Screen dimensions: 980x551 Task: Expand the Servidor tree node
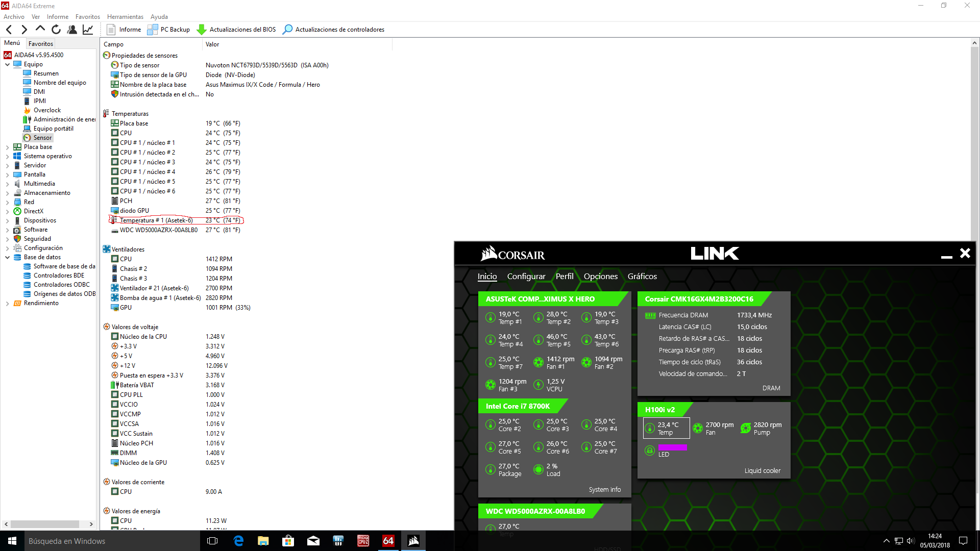pyautogui.click(x=8, y=165)
